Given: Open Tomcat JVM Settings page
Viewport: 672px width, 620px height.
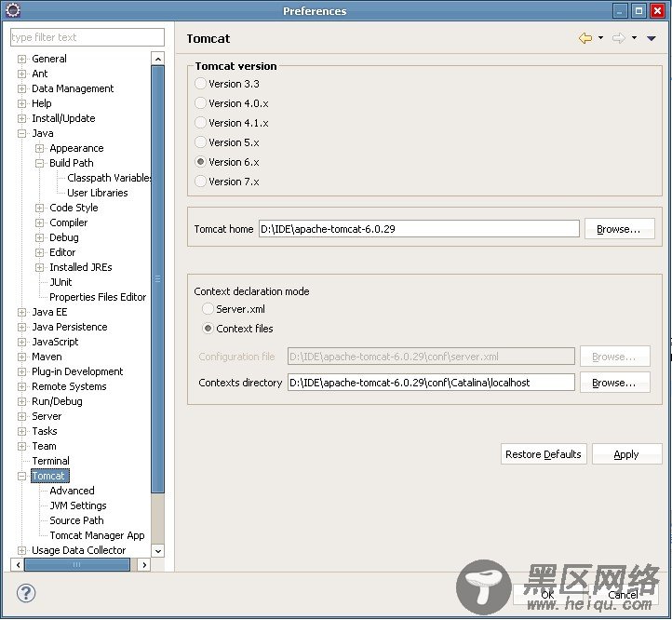Looking at the screenshot, I should (77, 505).
